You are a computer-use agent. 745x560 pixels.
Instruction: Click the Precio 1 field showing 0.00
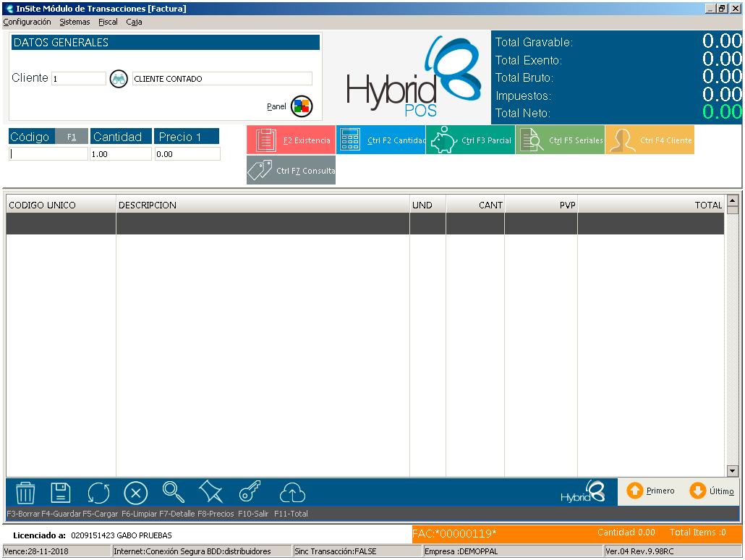click(x=187, y=153)
